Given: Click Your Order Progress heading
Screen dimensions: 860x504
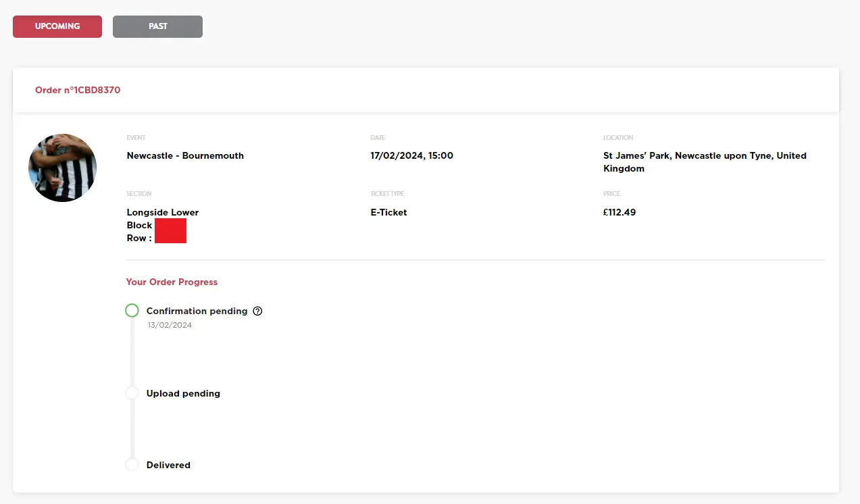Looking at the screenshot, I should click(172, 282).
